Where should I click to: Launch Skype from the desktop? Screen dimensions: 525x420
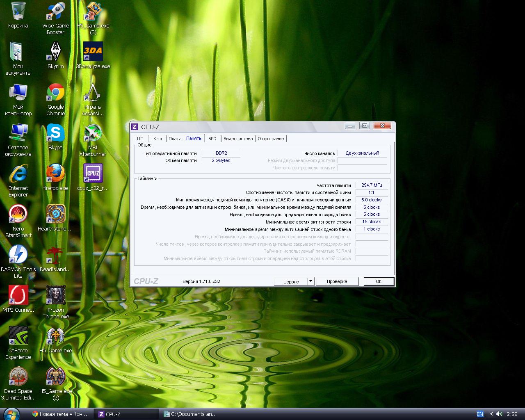55,137
